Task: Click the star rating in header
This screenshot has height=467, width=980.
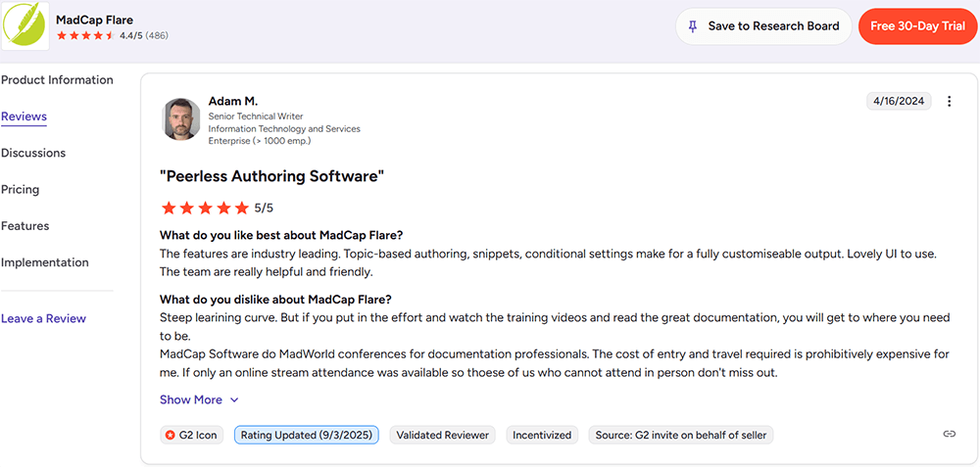Action: 85,36
